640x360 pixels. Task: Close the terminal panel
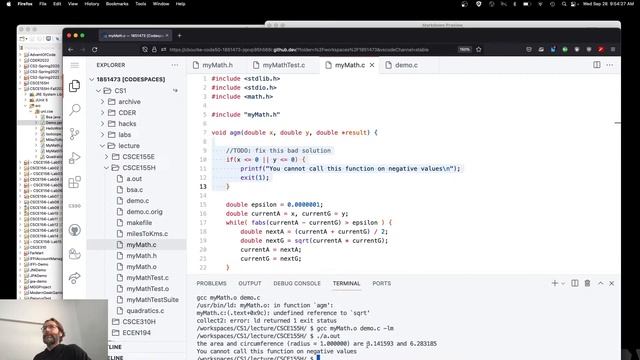coord(611,283)
